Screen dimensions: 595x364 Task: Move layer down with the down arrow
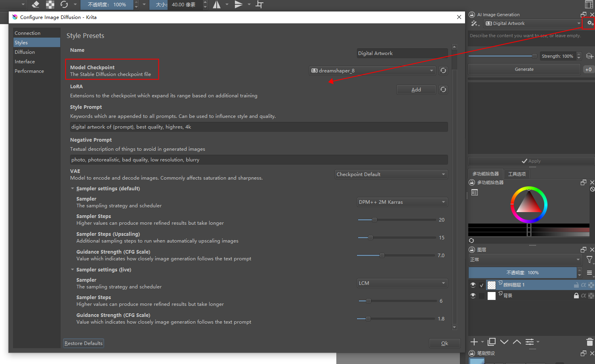pyautogui.click(x=504, y=341)
